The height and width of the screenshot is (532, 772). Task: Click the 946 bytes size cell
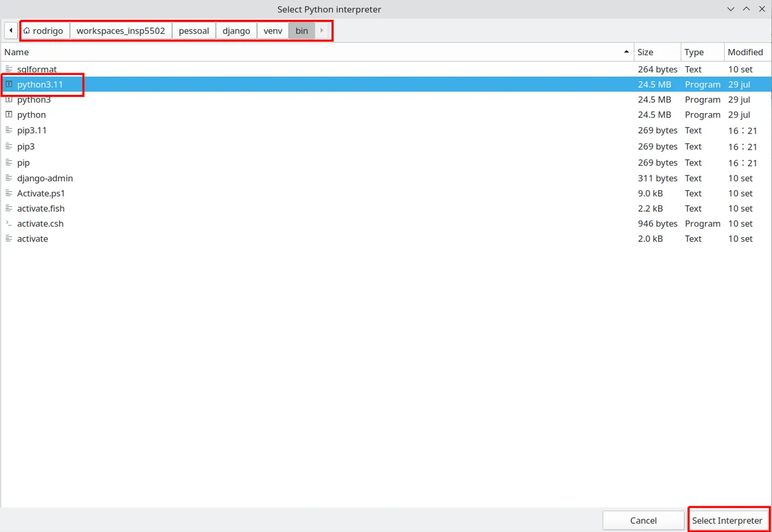pyautogui.click(x=657, y=224)
